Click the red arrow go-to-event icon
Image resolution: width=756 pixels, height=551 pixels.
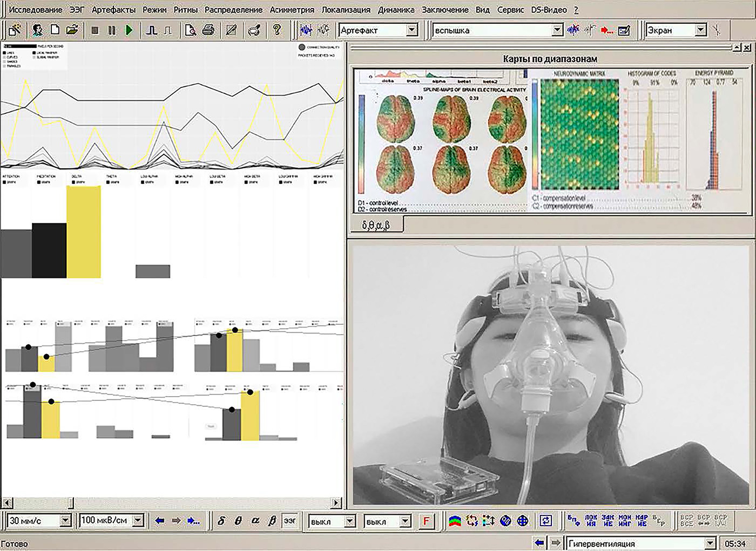coord(607,30)
